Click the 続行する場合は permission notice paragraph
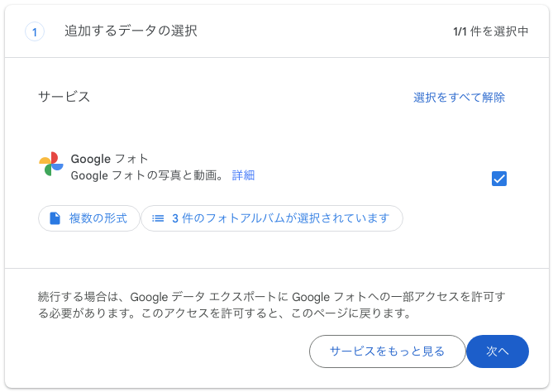Viewport: 553px width, 392px height. tap(272, 305)
